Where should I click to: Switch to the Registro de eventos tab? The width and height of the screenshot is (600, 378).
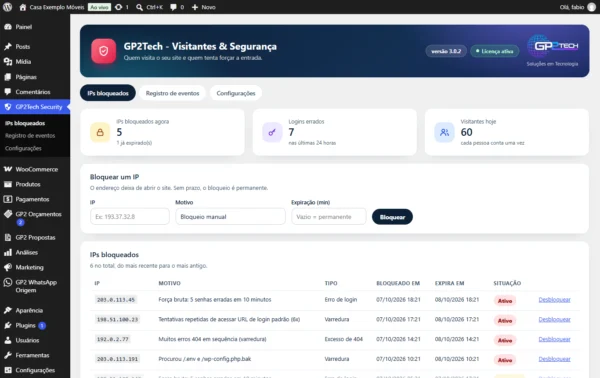tap(172, 93)
